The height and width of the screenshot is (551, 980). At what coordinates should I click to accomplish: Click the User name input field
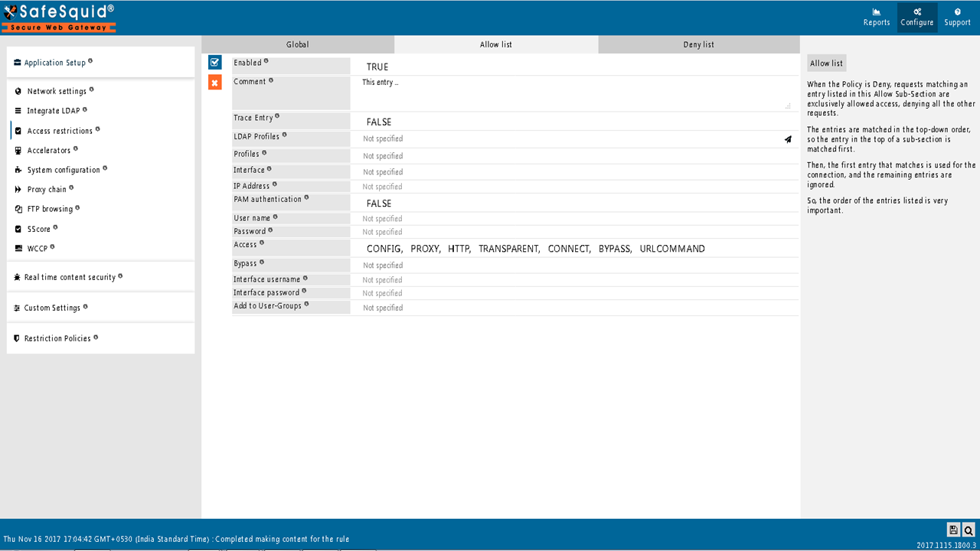coord(574,219)
